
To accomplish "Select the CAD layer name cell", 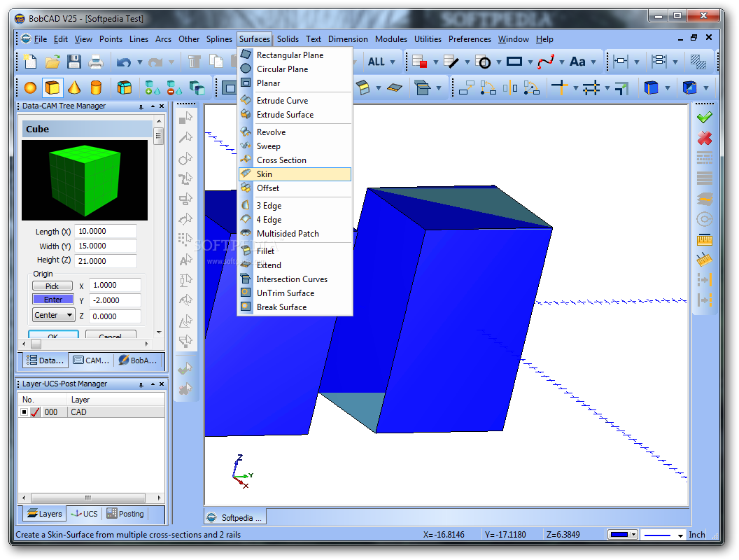I will (x=116, y=412).
